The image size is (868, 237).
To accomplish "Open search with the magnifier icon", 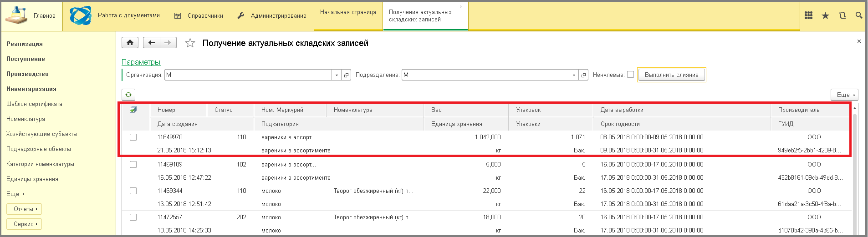I will [858, 15].
